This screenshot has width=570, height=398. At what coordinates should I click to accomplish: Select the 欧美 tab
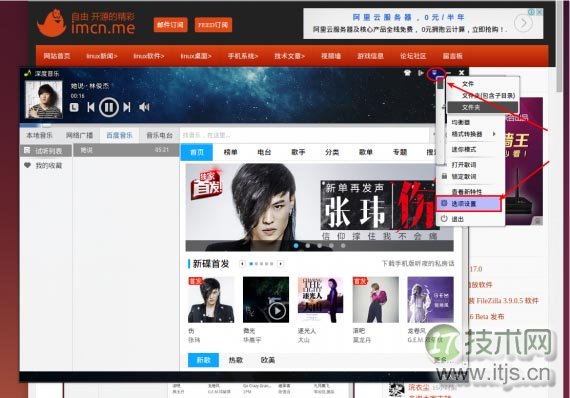268,360
